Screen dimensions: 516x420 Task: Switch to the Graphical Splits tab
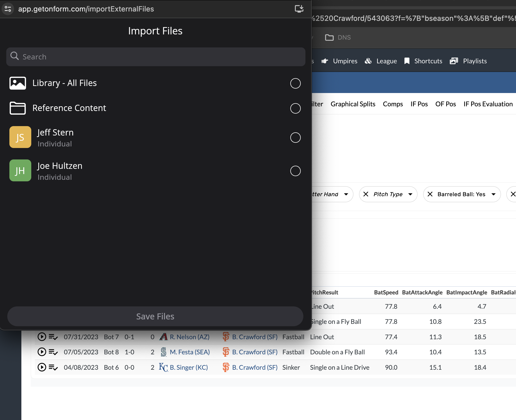(353, 104)
